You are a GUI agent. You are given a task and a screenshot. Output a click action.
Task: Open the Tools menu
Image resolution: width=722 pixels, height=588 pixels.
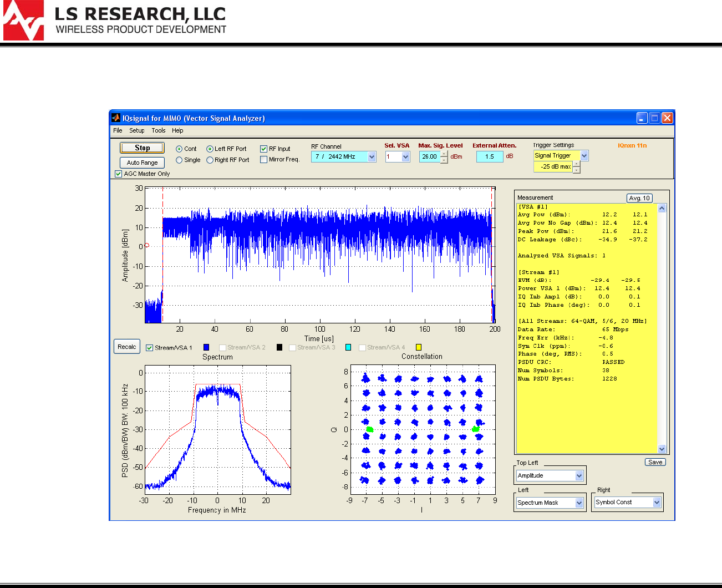pyautogui.click(x=159, y=131)
